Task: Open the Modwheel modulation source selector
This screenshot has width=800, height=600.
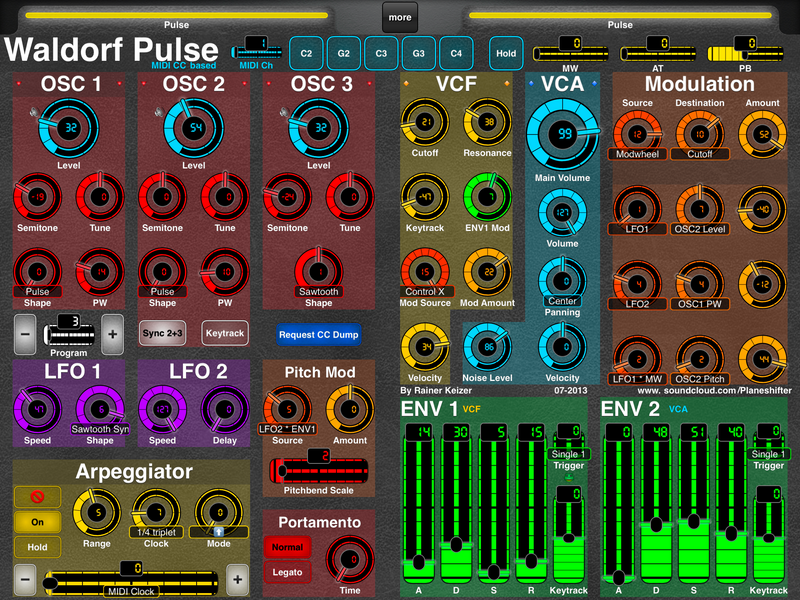Action: pyautogui.click(x=634, y=154)
